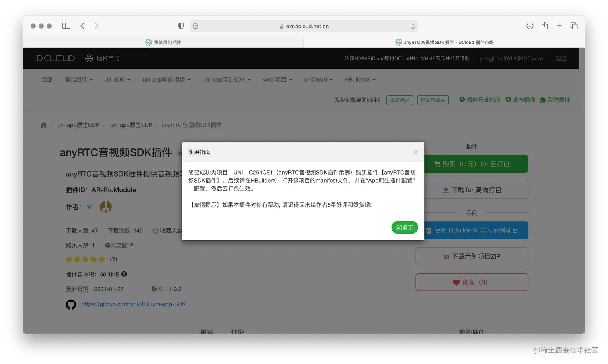This screenshot has height=364, width=608.
Task: Click the 下载示例项目ZIP button
Action: coord(472,256)
